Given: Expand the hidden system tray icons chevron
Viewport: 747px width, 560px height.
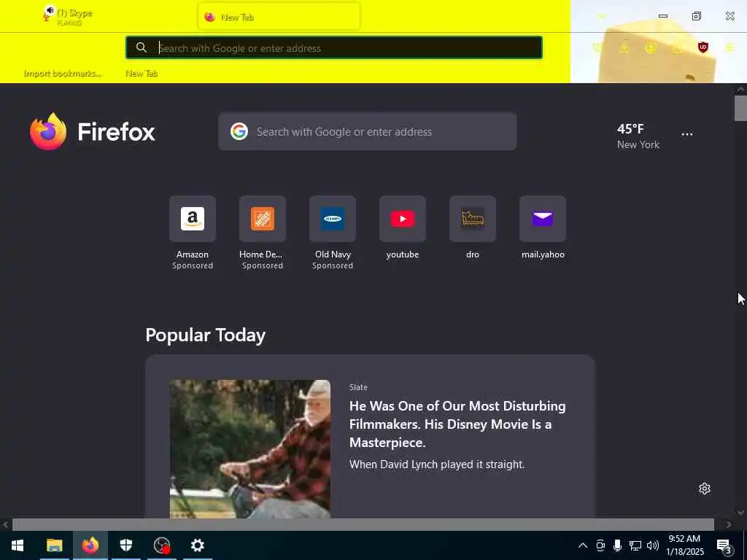Looking at the screenshot, I should 583,545.
